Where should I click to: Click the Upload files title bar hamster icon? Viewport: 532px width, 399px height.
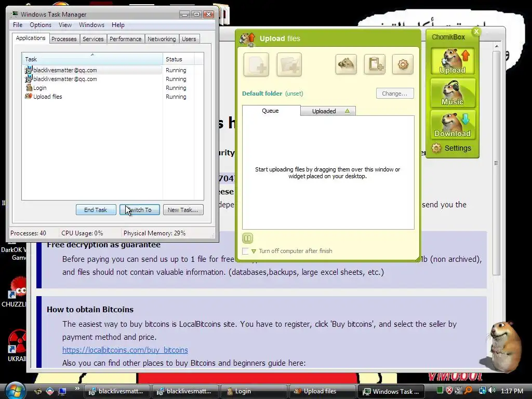(247, 38)
